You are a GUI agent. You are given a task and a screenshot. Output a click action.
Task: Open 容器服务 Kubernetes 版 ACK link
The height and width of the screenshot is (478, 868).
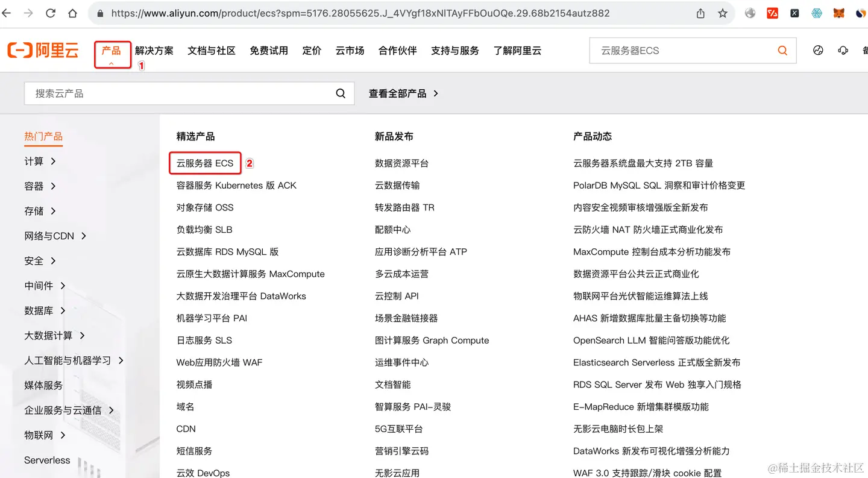coord(236,185)
